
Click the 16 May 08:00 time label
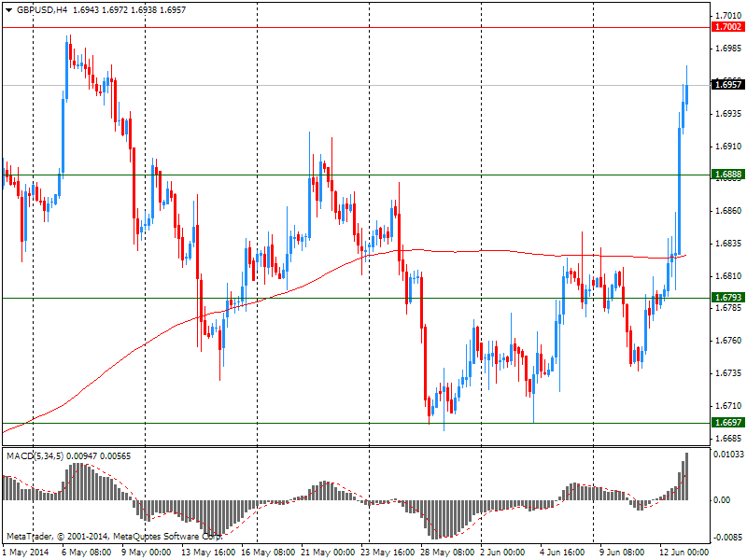coord(268,553)
